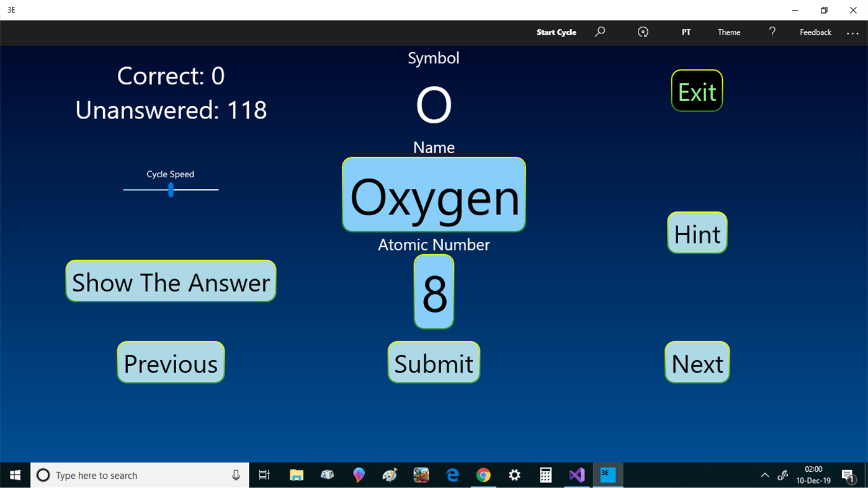Open the PT periodic table view
The height and width of the screenshot is (488, 868).
point(686,32)
